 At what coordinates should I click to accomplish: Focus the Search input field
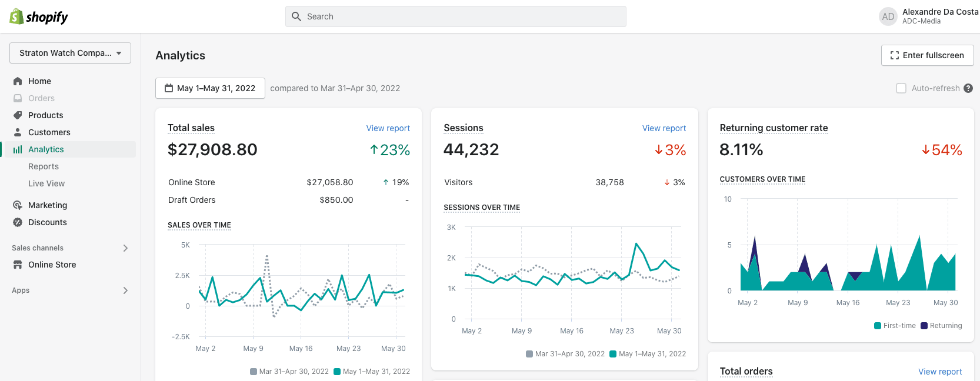point(456,16)
